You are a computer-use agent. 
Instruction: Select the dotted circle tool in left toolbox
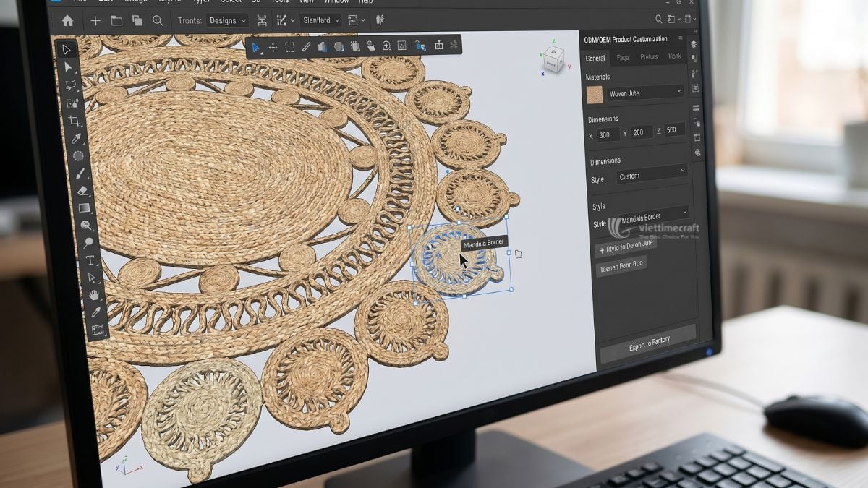[78, 155]
